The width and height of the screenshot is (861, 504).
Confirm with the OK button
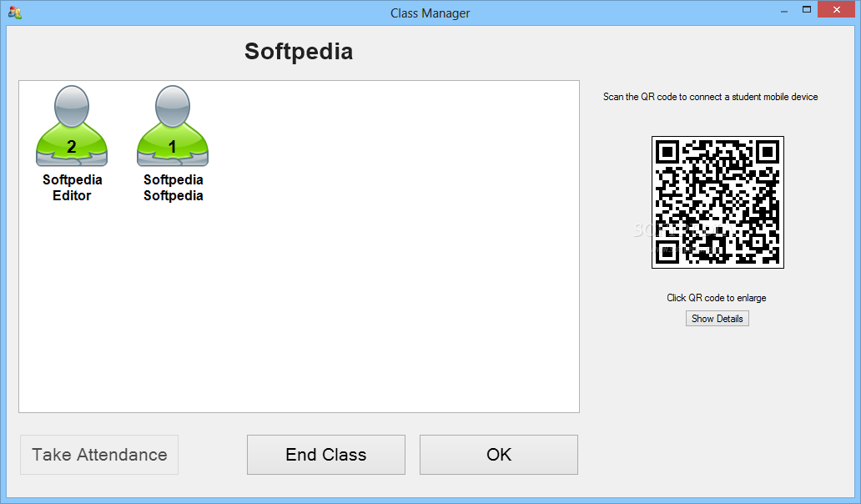point(499,455)
